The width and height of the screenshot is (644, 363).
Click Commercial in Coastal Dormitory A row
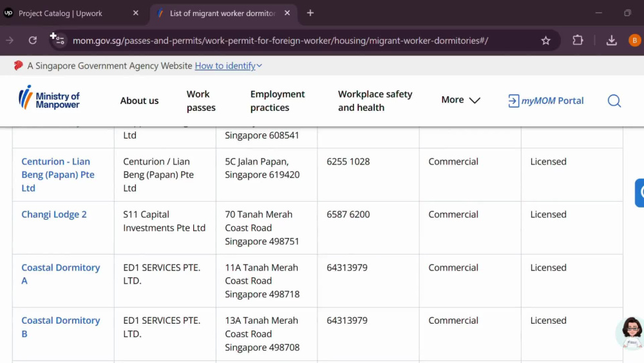(453, 268)
